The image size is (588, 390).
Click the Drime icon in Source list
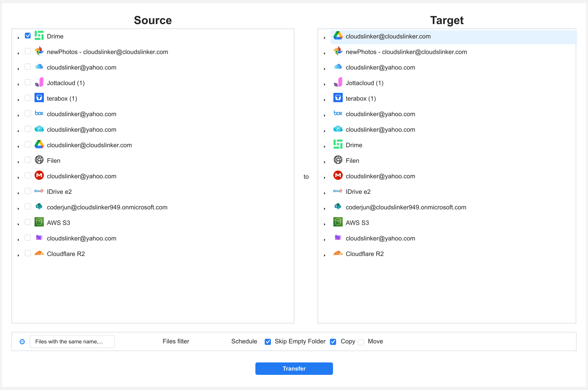point(39,36)
